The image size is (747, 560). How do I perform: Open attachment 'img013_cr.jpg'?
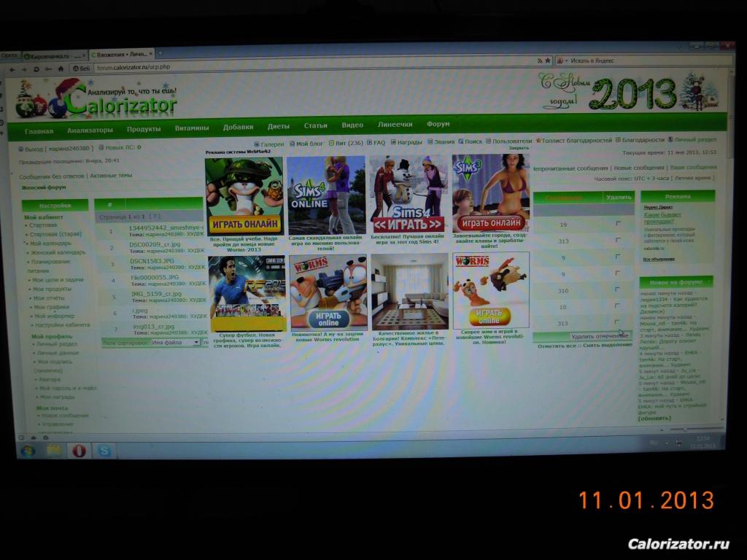click(154, 327)
